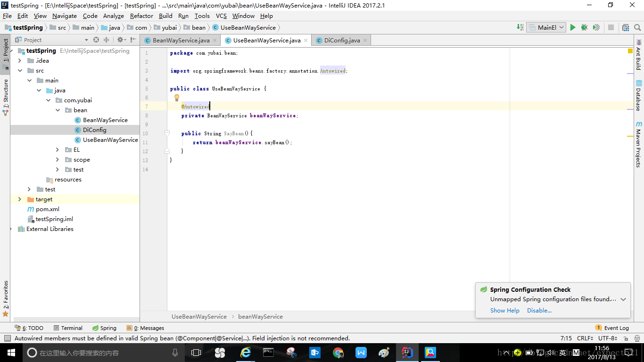Image resolution: width=644 pixels, height=362 pixels.
Task: Click IntelliJ IDEA taskbar icon
Action: pos(407,353)
